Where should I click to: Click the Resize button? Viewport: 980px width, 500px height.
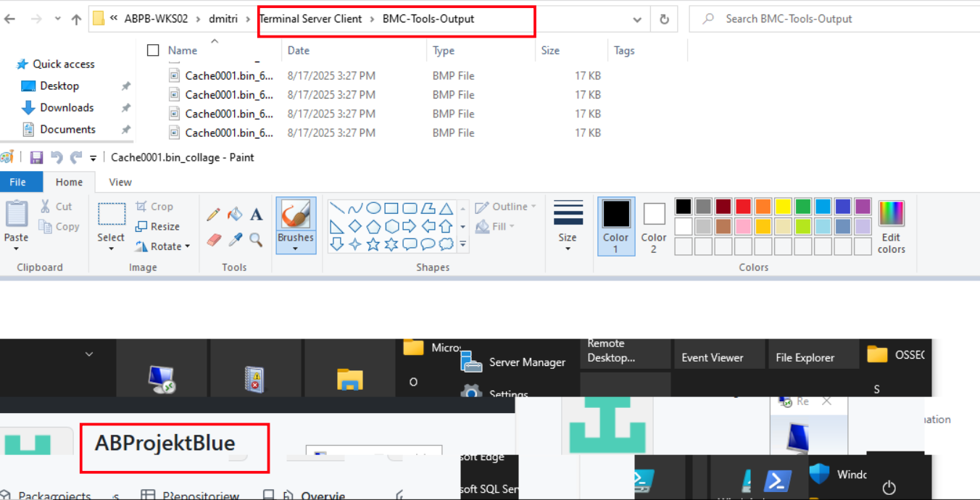157,227
